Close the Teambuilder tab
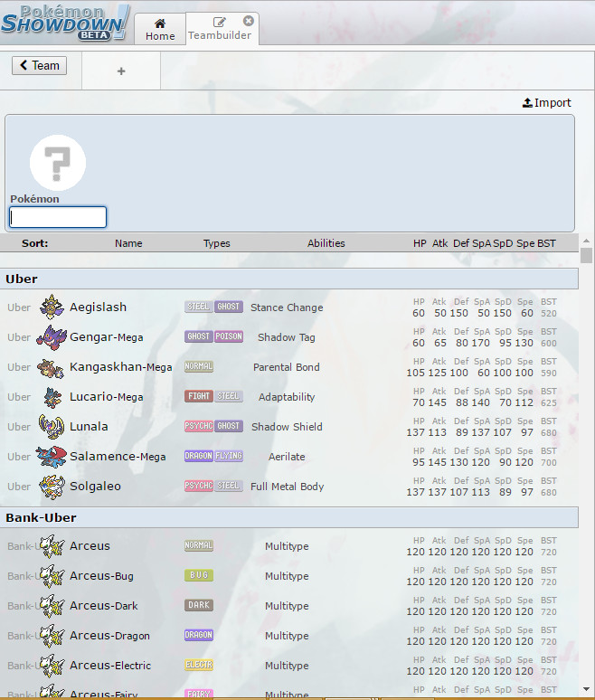Viewport: 595px width, 700px height. tap(249, 21)
